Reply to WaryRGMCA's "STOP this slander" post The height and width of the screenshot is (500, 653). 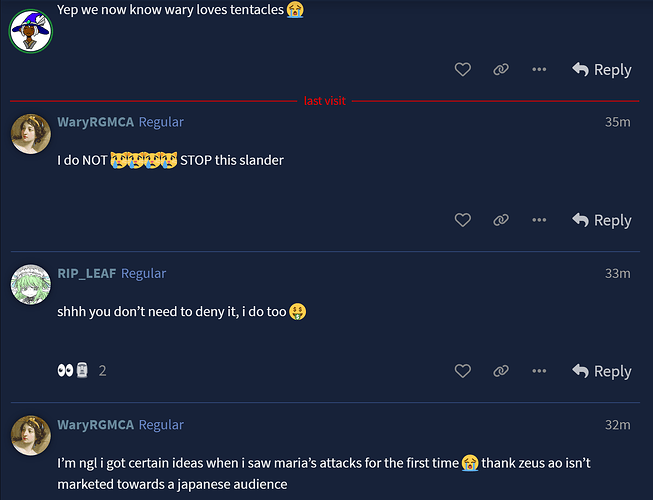coord(601,220)
